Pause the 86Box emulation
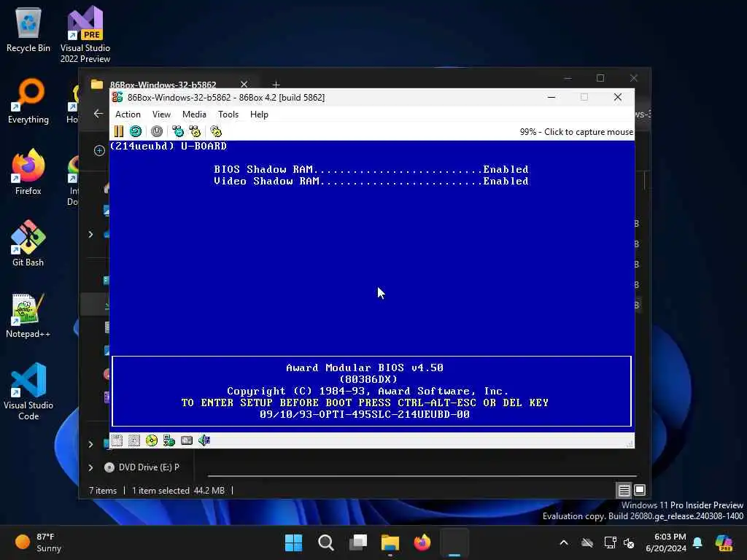 click(119, 131)
